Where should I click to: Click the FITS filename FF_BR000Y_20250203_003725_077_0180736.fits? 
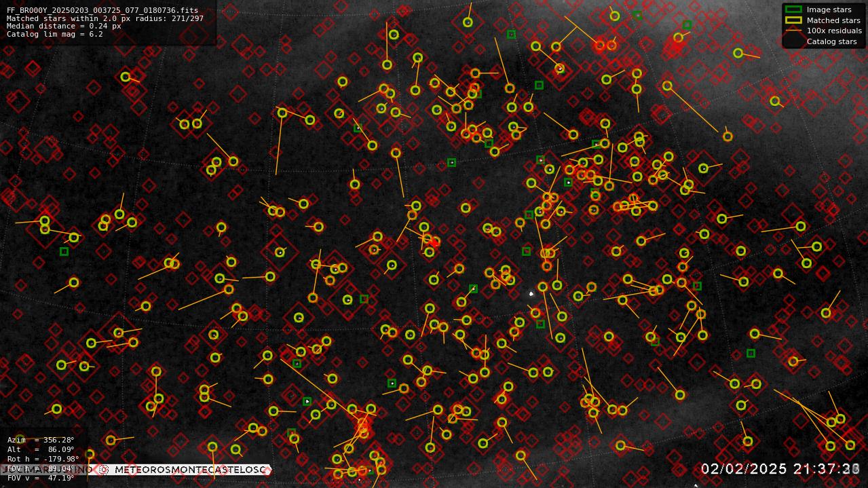point(102,10)
